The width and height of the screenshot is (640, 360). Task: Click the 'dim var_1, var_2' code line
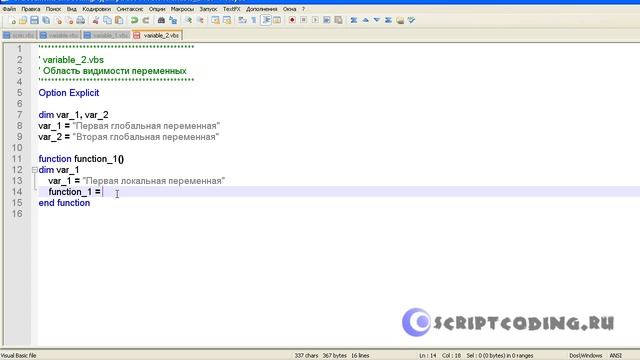[x=73, y=115]
